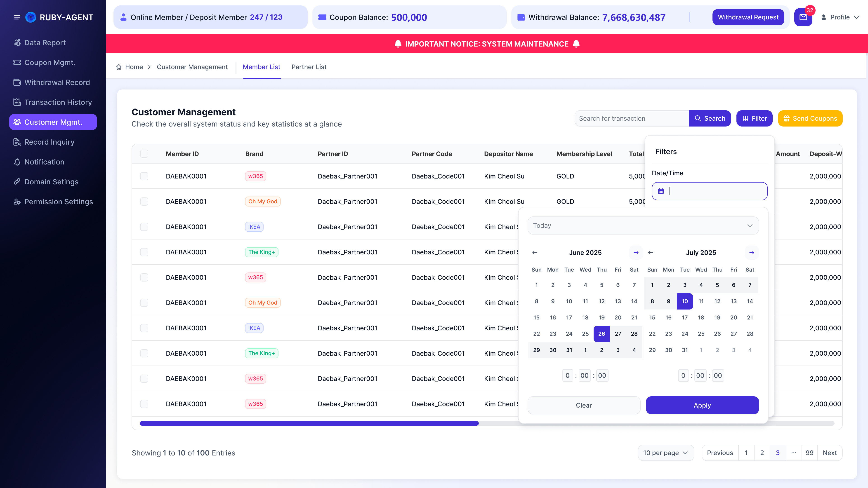Open Domain Setings in the sidebar
Viewport: 868px width, 488px height.
(x=53, y=181)
